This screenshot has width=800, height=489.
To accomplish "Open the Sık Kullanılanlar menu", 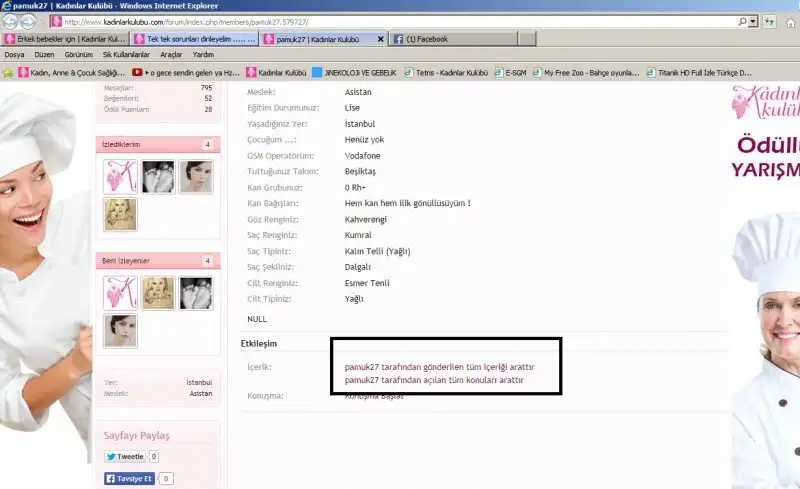I will [x=126, y=55].
